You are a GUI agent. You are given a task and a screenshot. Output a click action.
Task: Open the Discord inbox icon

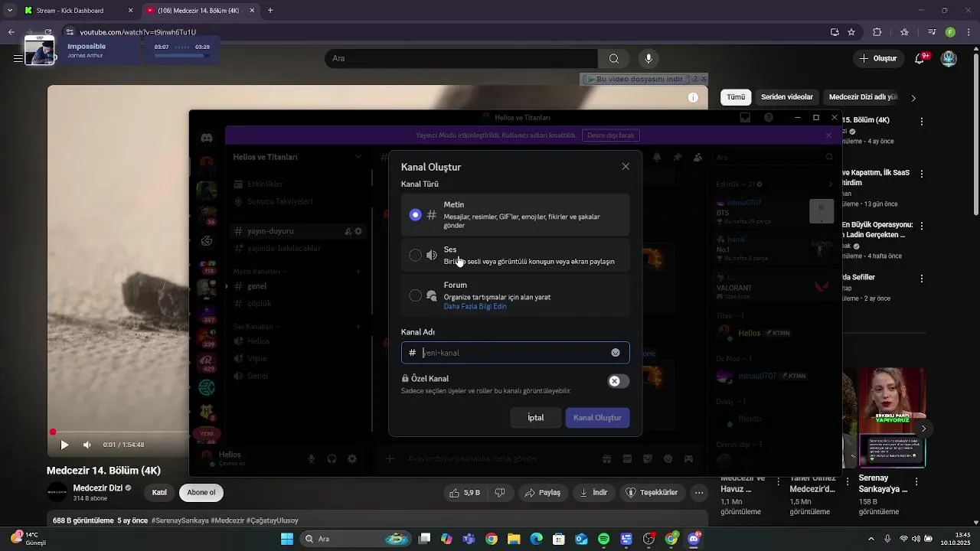[745, 118]
